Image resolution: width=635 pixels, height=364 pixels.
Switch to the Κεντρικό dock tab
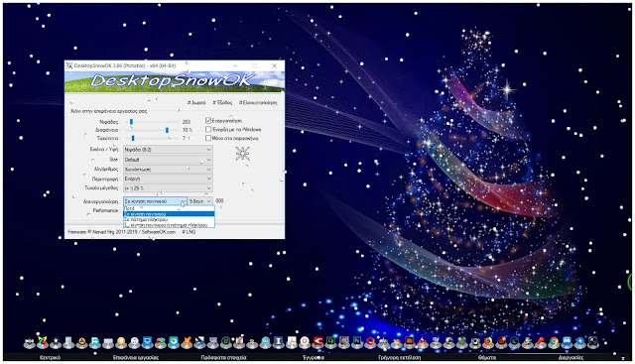(x=51, y=358)
